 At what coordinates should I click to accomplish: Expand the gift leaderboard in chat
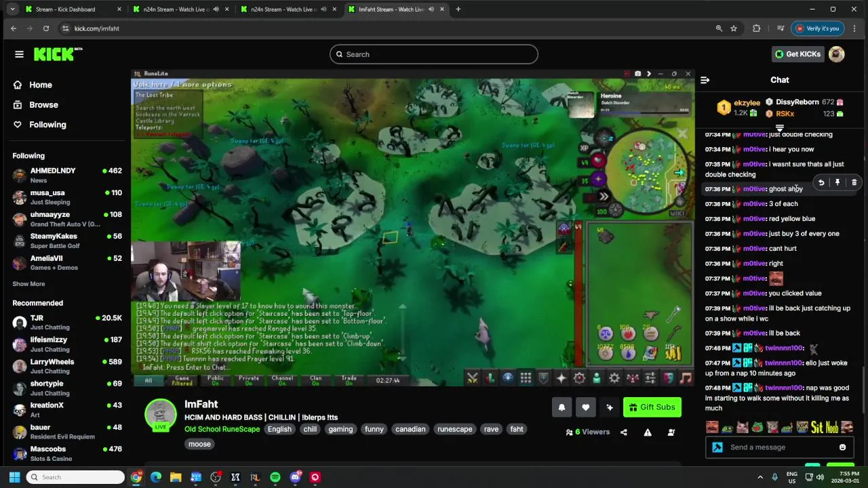click(x=780, y=128)
